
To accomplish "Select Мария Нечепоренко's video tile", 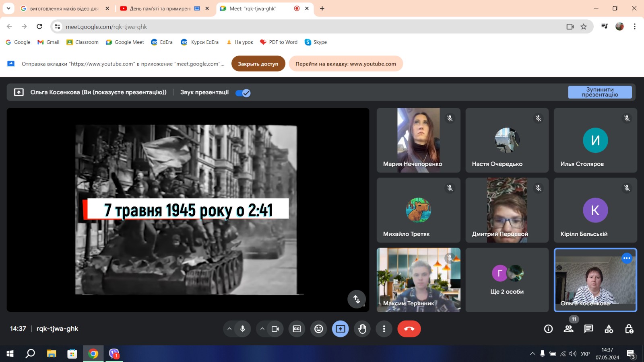I will point(418,140).
